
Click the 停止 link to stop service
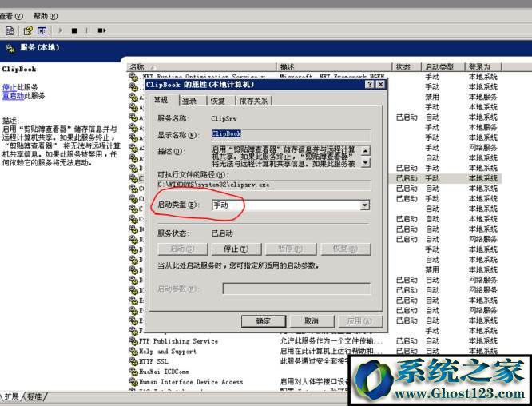point(9,87)
